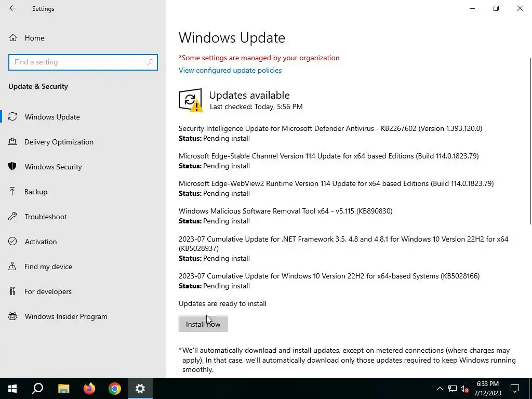
Task: Open View configured update policies link
Action: pos(230,70)
